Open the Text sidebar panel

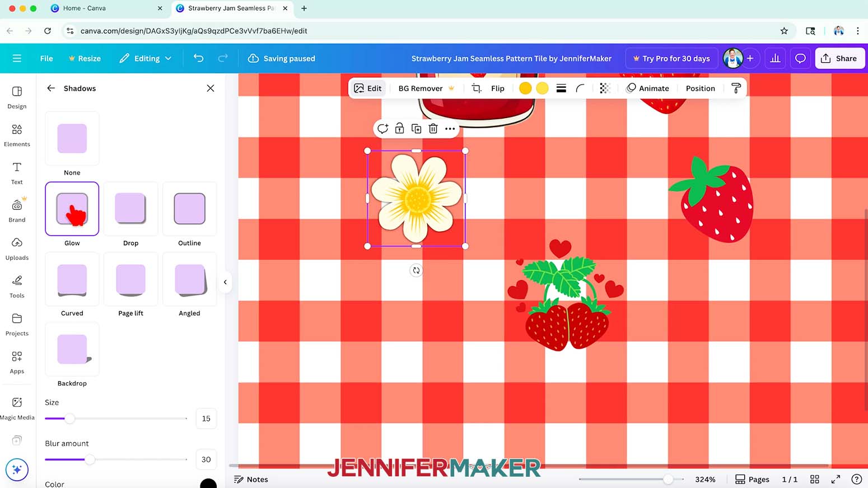click(x=17, y=173)
